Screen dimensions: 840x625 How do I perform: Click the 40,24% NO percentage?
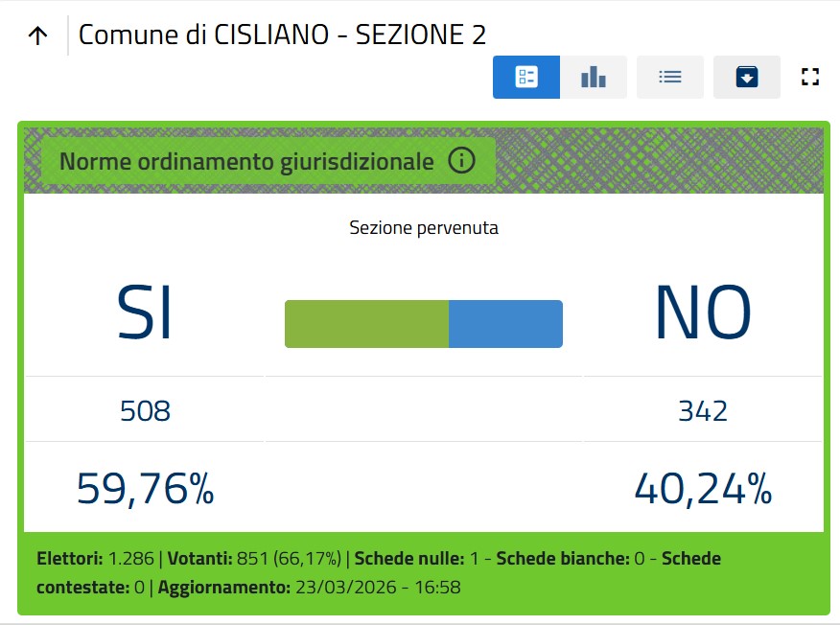tap(702, 489)
